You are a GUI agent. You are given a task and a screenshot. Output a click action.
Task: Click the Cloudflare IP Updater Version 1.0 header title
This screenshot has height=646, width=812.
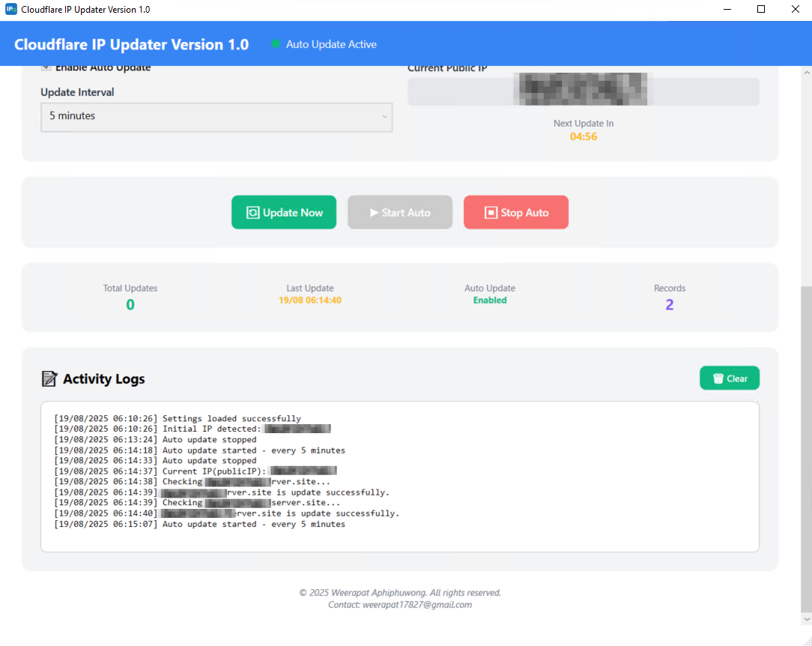point(132,44)
